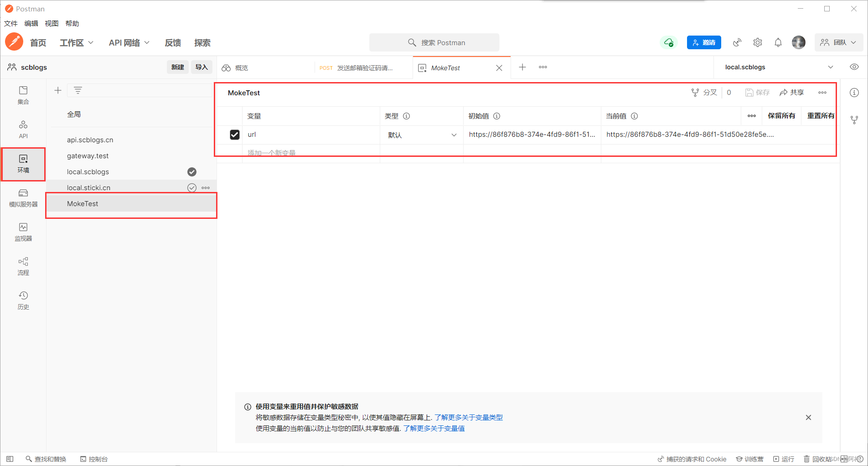Image resolution: width=868 pixels, height=466 pixels.
Task: Click the filter icon in environments list
Action: 78,90
